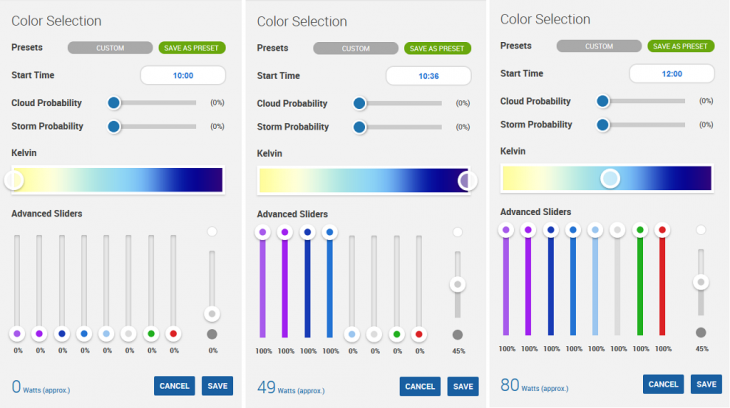Click the Start Time field showing 12:00
This screenshot has height=408, width=730.
(671, 73)
